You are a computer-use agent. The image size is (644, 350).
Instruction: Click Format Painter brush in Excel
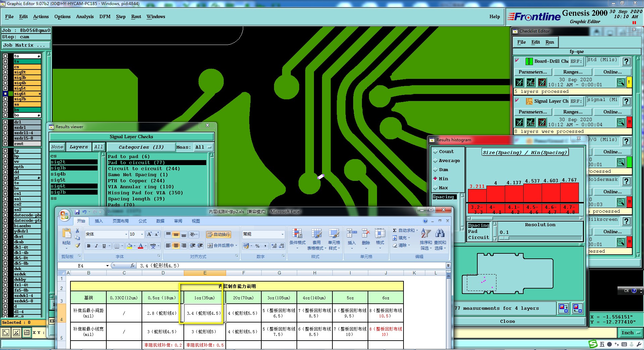point(77,245)
